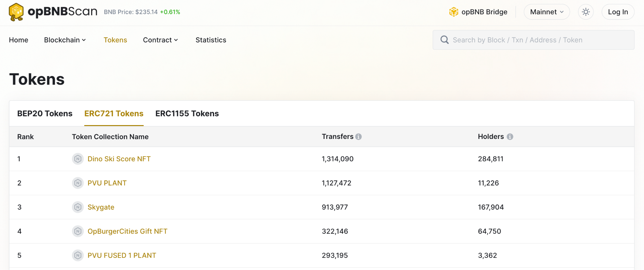
Task: Click the opBNBScan logo icon
Action: point(16,12)
